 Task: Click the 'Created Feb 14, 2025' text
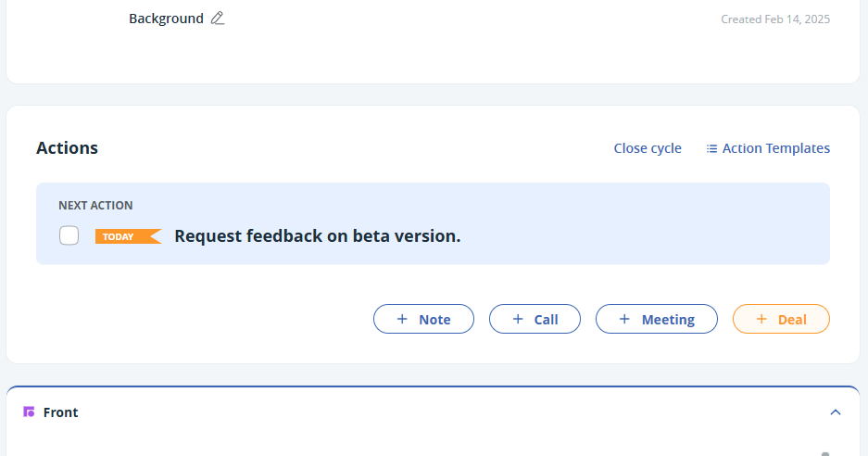coord(775,19)
